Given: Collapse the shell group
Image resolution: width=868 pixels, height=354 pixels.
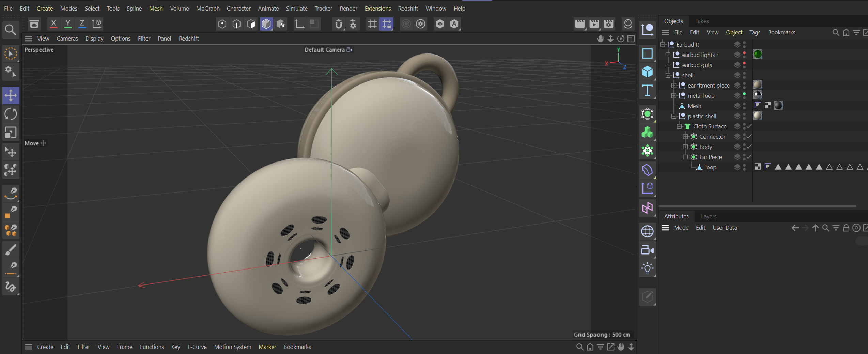Looking at the screenshot, I should pyautogui.click(x=668, y=75).
